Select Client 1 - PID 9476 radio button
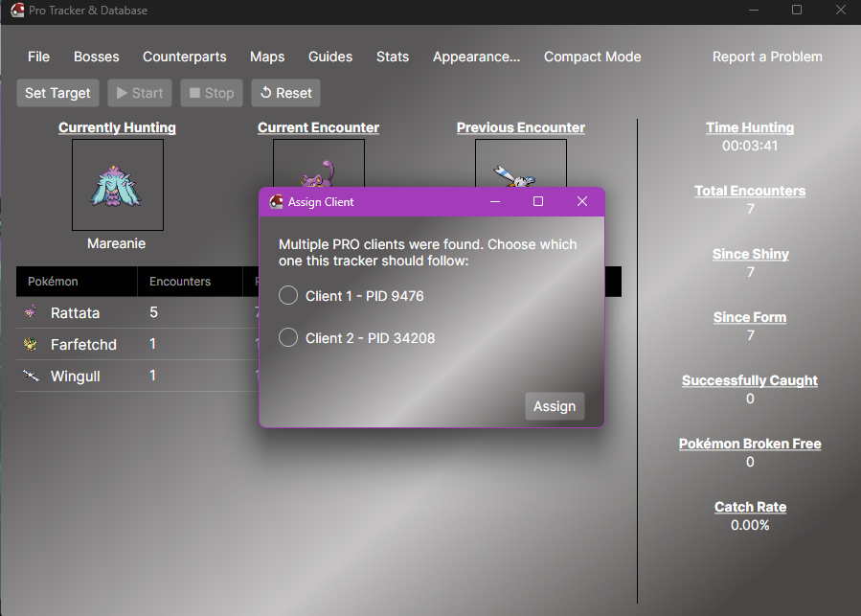Viewport: 861px width, 616px height. point(288,296)
